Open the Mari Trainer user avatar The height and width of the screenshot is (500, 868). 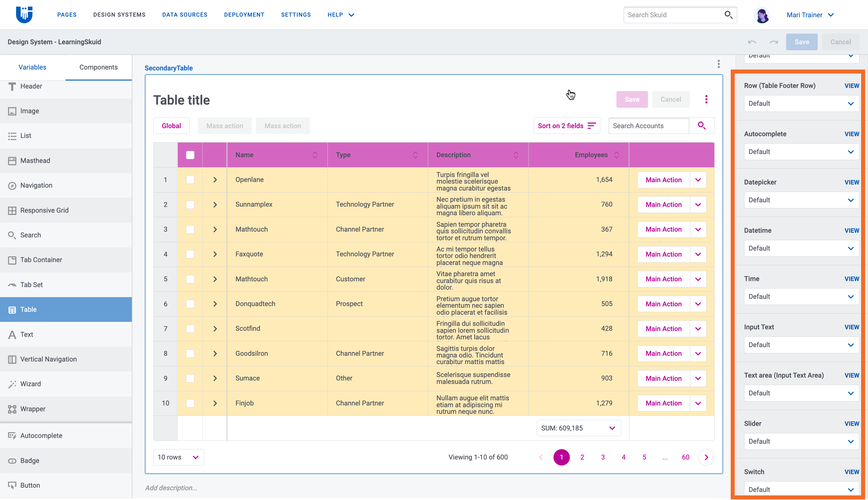click(x=762, y=15)
